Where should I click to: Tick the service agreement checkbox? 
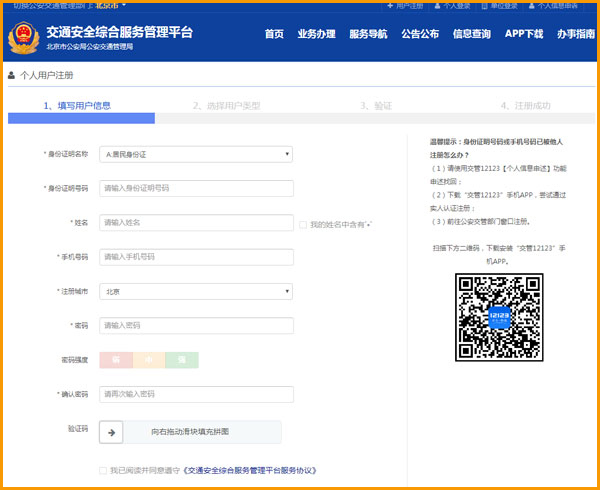[x=103, y=470]
